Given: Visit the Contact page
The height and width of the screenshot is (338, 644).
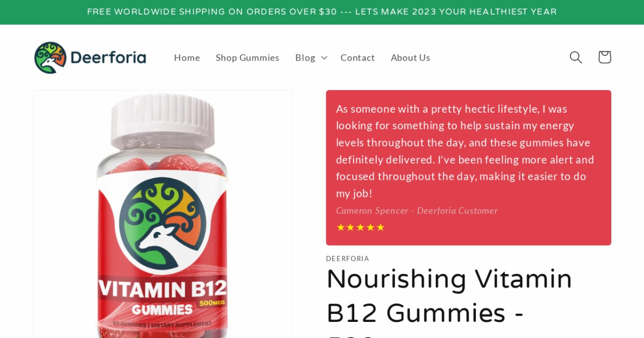Looking at the screenshot, I should point(357,57).
